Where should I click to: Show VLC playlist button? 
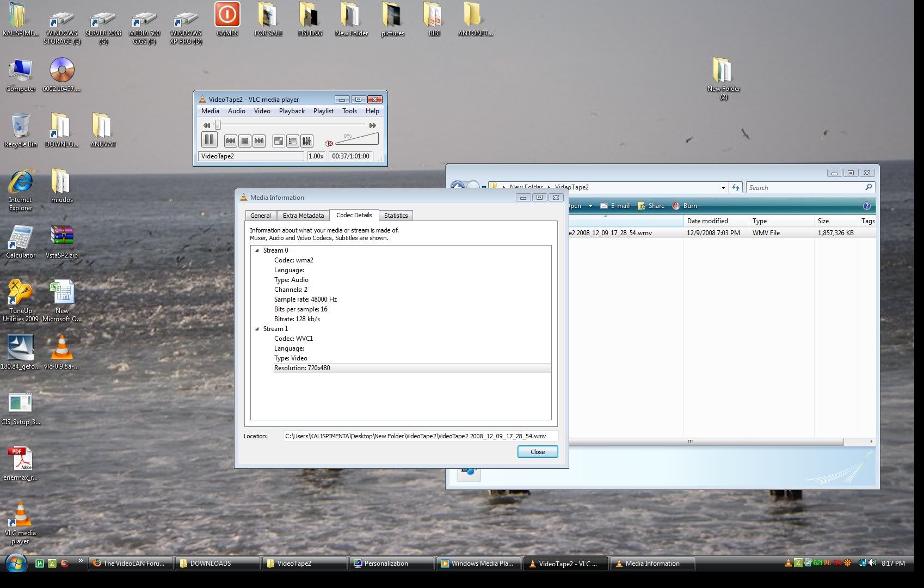point(293,141)
